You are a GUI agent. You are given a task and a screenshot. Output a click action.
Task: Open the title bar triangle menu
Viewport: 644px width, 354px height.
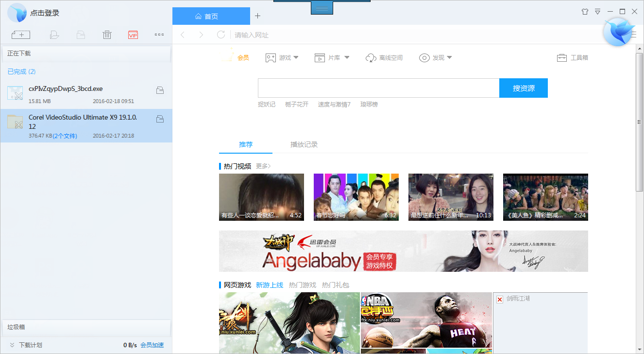point(597,11)
